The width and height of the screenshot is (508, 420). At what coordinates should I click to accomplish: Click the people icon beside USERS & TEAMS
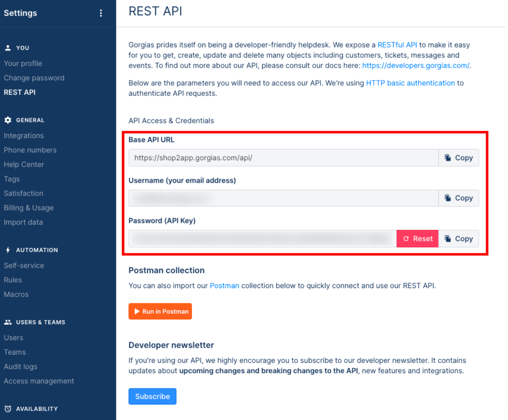tap(8, 322)
